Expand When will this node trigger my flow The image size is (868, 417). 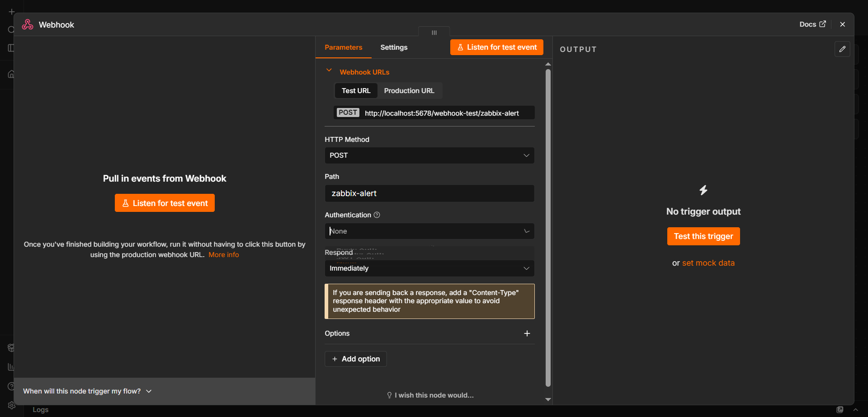(87, 391)
